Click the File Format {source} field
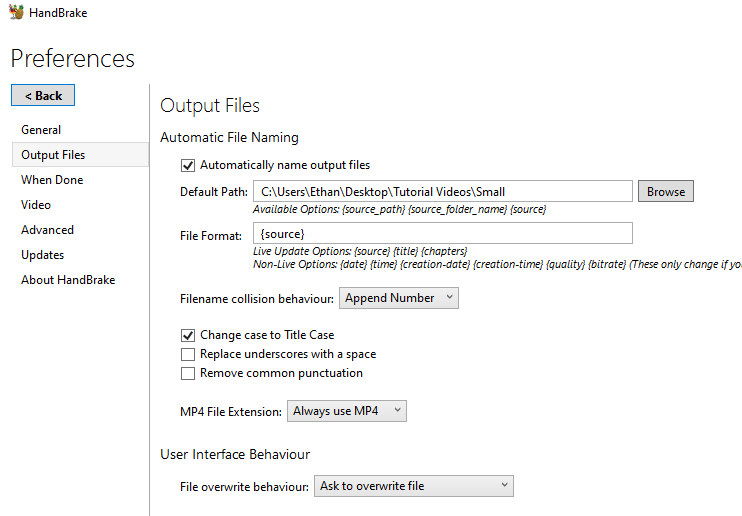Screen dimensions: 742x516 pos(442,233)
